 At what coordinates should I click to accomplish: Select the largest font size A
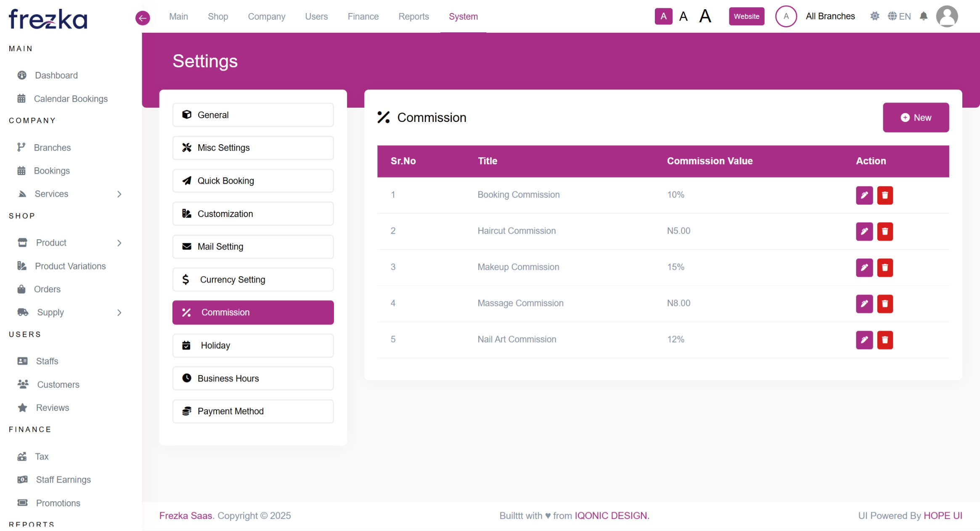click(x=705, y=16)
